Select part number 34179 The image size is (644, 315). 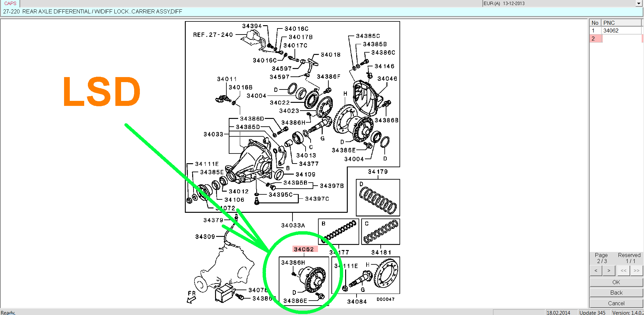378,172
